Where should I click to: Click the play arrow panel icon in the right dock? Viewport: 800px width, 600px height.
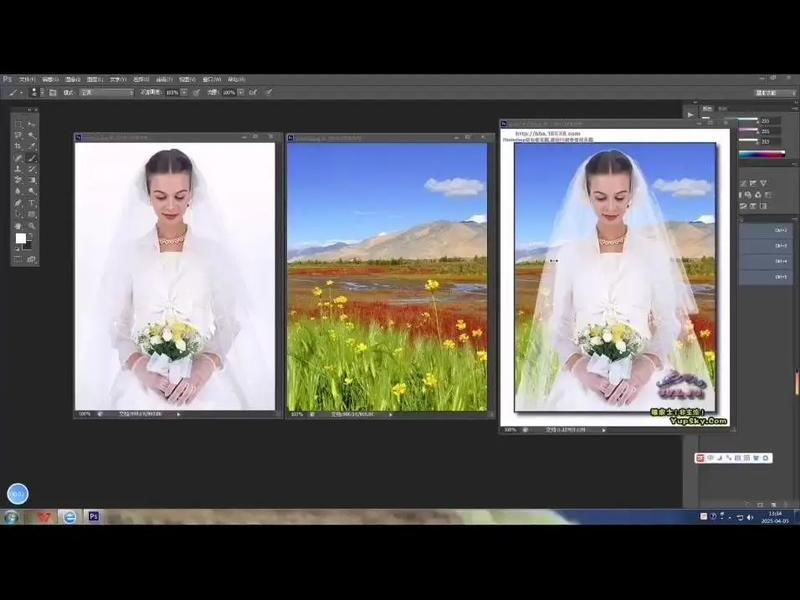pyautogui.click(x=690, y=115)
